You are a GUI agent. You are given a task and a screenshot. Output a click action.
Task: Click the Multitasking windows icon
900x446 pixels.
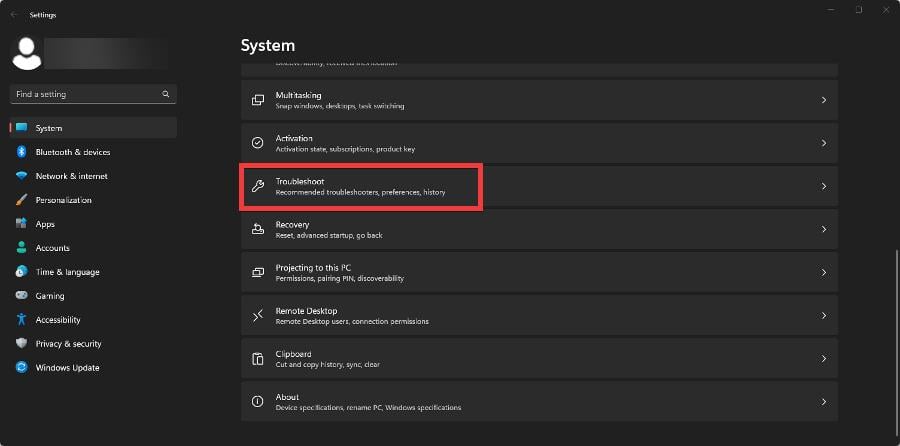click(x=257, y=100)
